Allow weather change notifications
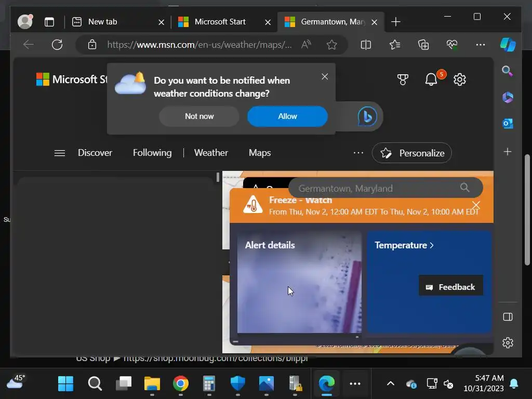Viewport: 532px width, 399px height. [287, 116]
